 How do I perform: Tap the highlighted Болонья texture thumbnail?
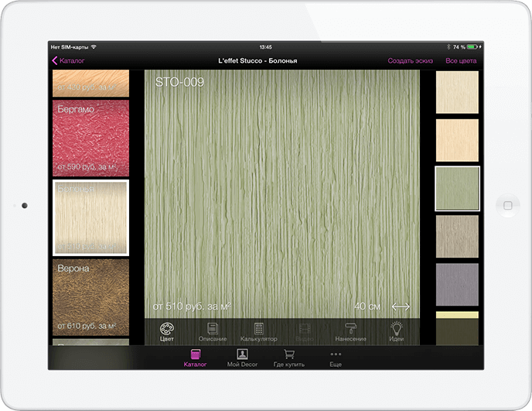90,217
